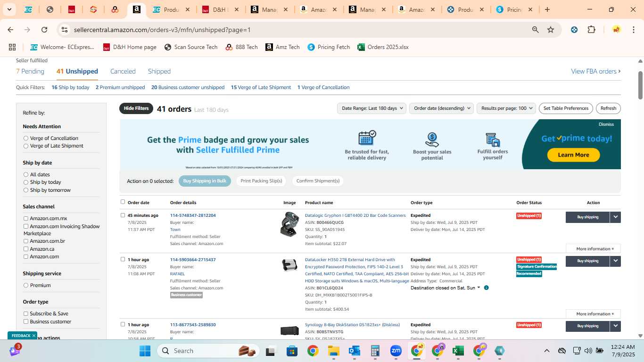Click the page vertical scrollbar thumb

(x=641, y=85)
